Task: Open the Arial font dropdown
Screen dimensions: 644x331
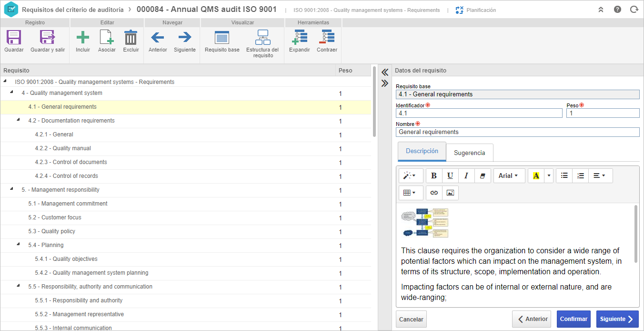Action: tap(509, 176)
